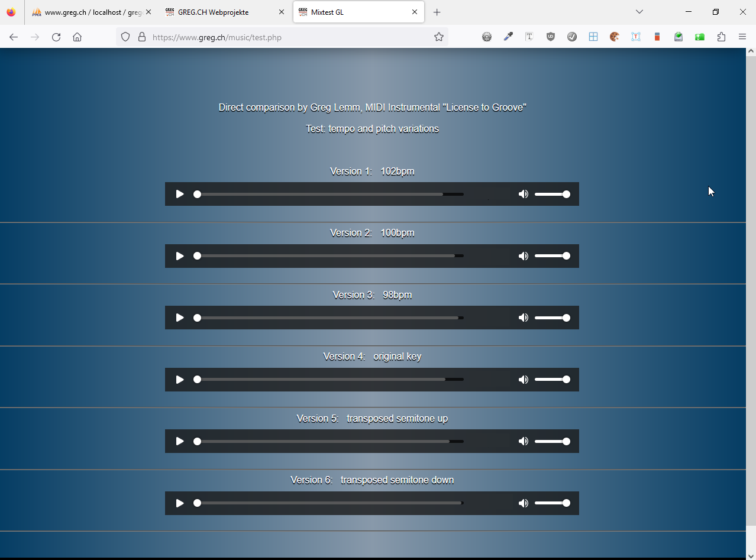Reload the current page
The width and height of the screenshot is (756, 560).
pos(56,37)
